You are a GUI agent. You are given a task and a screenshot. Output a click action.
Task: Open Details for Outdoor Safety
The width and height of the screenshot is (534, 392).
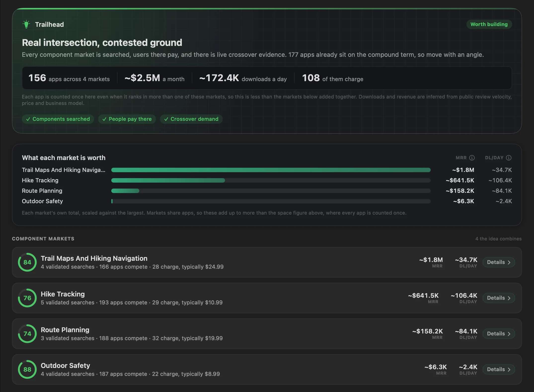(x=499, y=369)
